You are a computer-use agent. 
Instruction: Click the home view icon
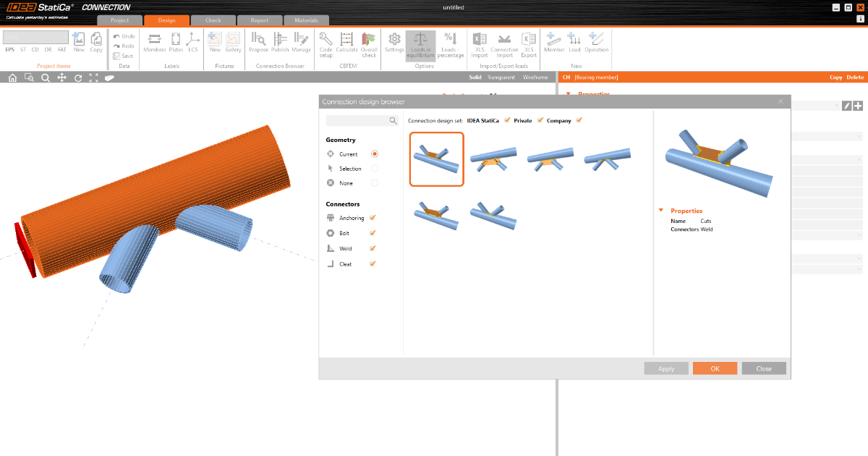point(12,78)
